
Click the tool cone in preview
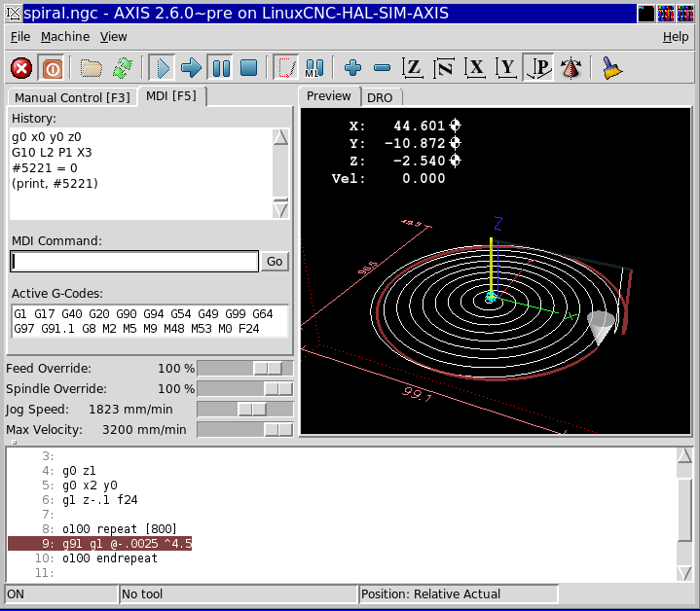pos(601,327)
